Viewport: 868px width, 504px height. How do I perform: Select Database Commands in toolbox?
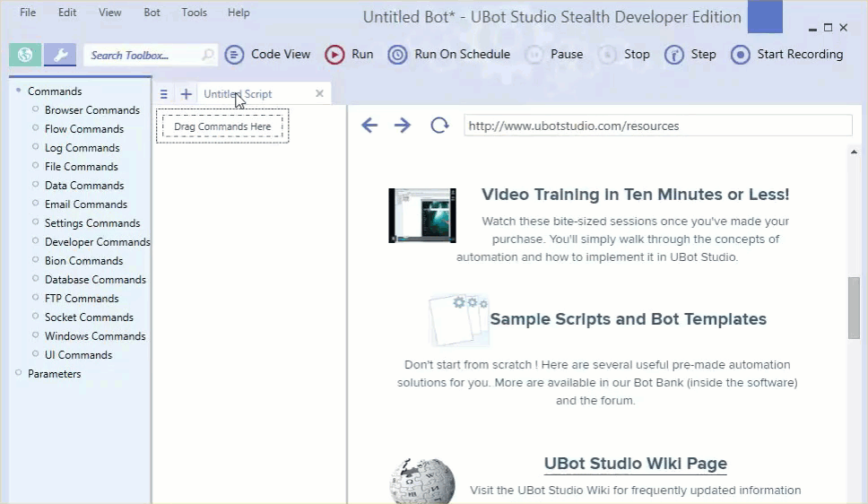click(95, 280)
